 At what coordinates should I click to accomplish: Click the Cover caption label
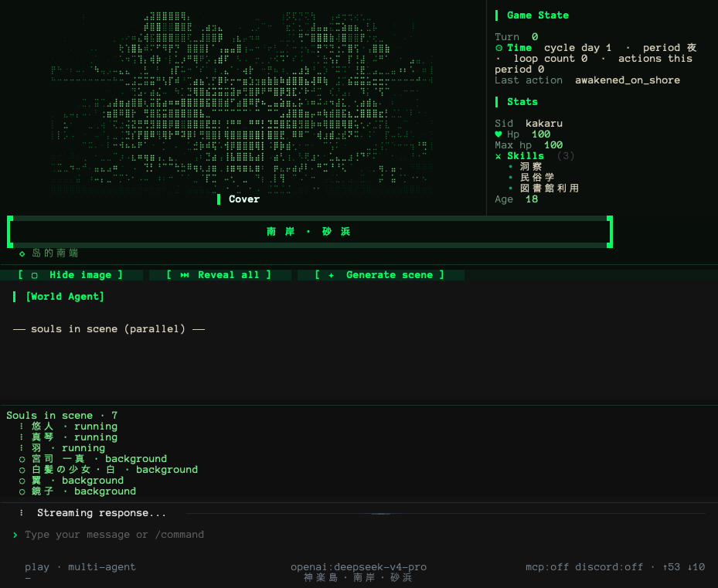(x=244, y=199)
